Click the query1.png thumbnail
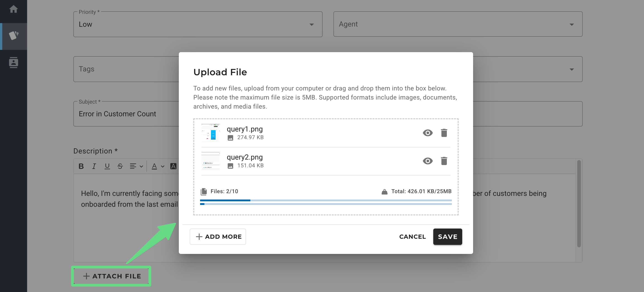 [210, 133]
